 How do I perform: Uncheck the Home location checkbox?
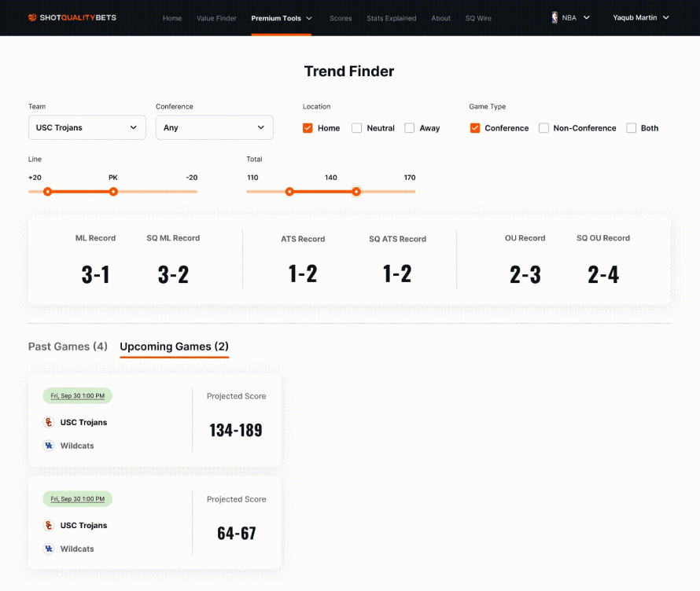(x=308, y=128)
